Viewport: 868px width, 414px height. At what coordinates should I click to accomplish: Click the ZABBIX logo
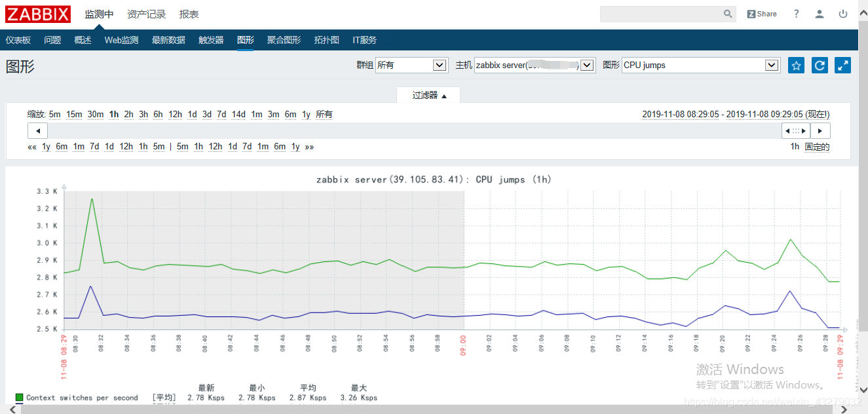(x=38, y=14)
